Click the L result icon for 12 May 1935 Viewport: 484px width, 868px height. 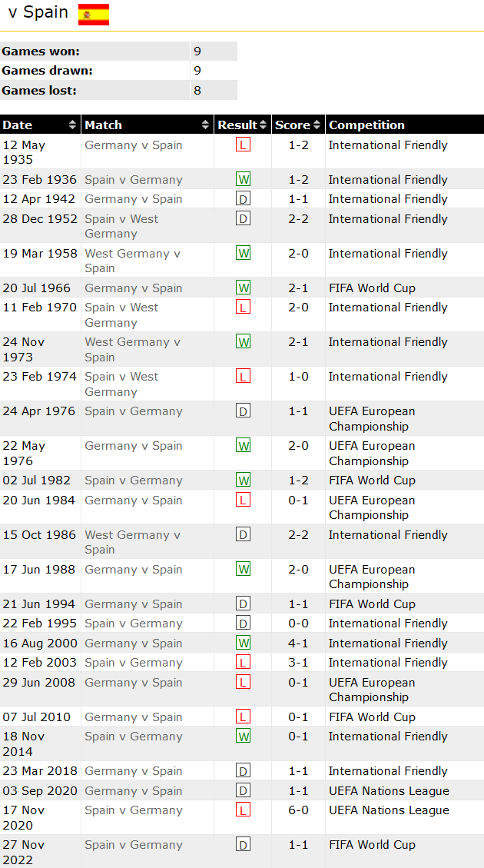click(x=243, y=145)
